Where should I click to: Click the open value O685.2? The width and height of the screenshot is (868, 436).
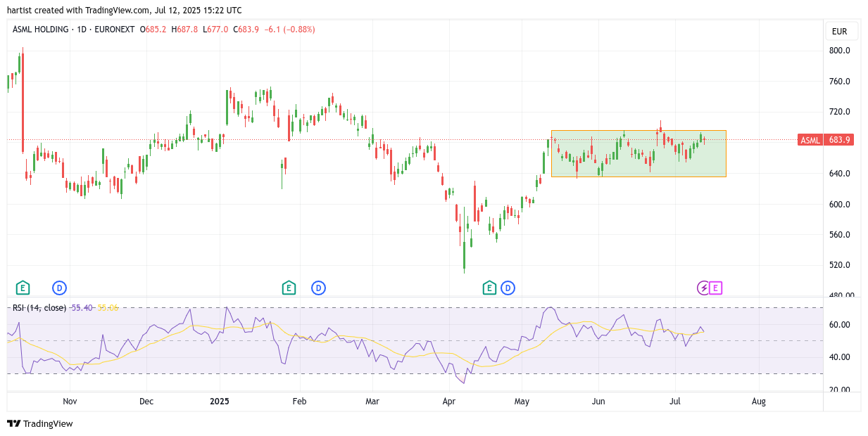pyautogui.click(x=153, y=30)
